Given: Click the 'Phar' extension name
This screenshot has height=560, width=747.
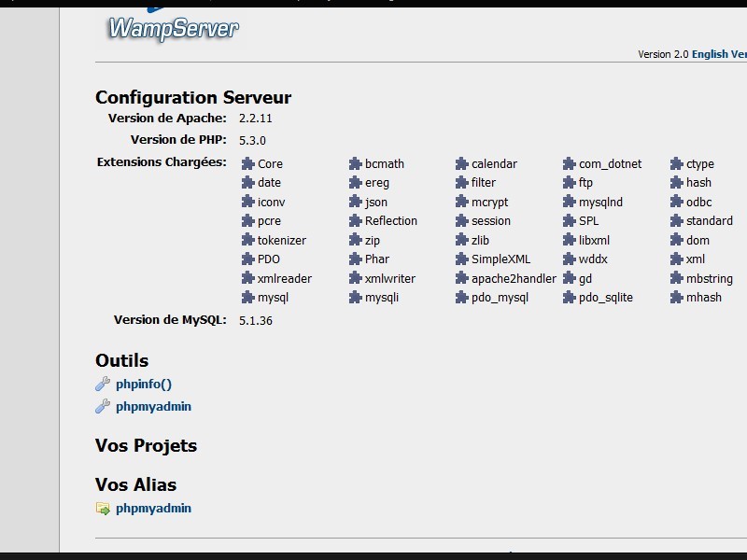Looking at the screenshot, I should tap(377, 259).
